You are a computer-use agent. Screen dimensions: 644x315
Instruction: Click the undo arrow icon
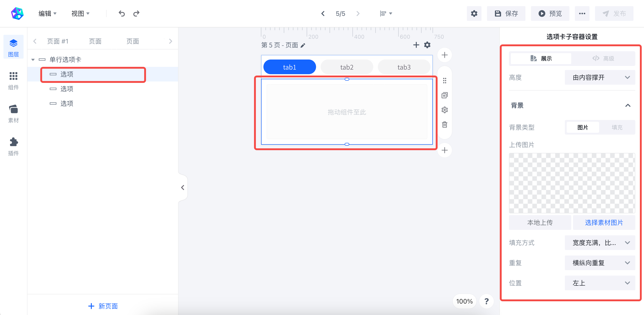click(122, 14)
